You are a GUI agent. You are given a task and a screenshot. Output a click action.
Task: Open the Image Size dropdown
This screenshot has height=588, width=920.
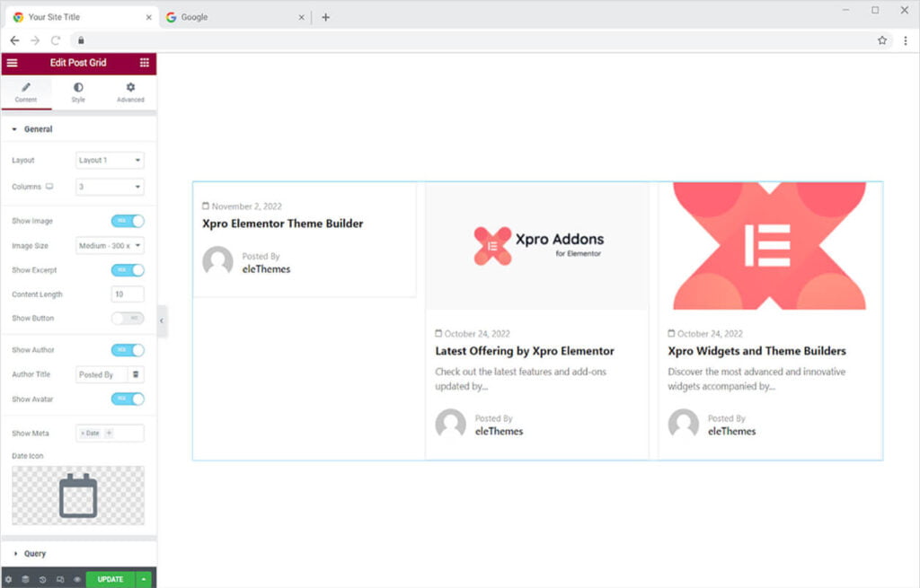coord(110,245)
